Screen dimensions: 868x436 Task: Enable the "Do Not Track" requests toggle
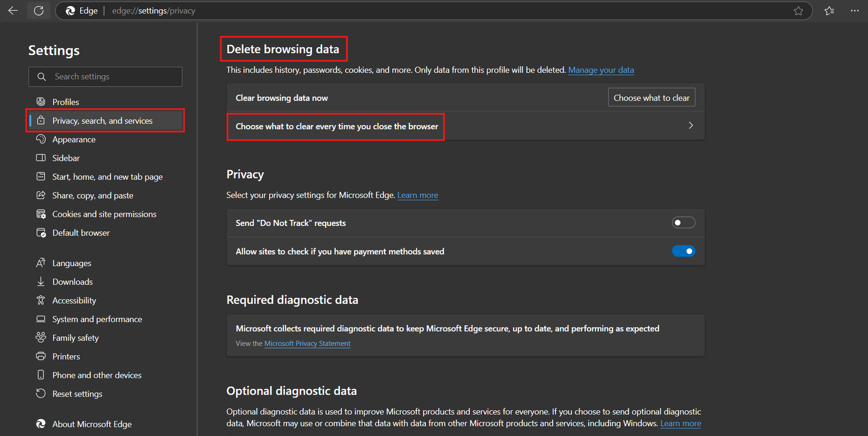pyautogui.click(x=683, y=223)
